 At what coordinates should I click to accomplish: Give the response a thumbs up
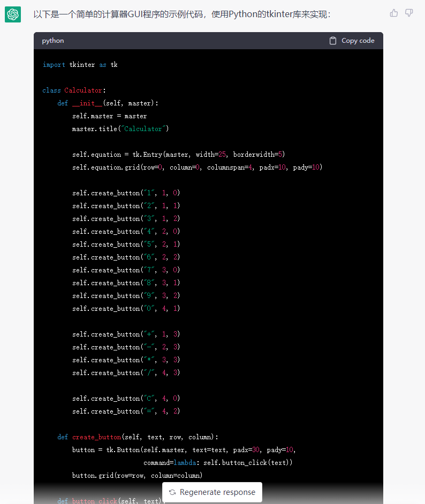[394, 13]
